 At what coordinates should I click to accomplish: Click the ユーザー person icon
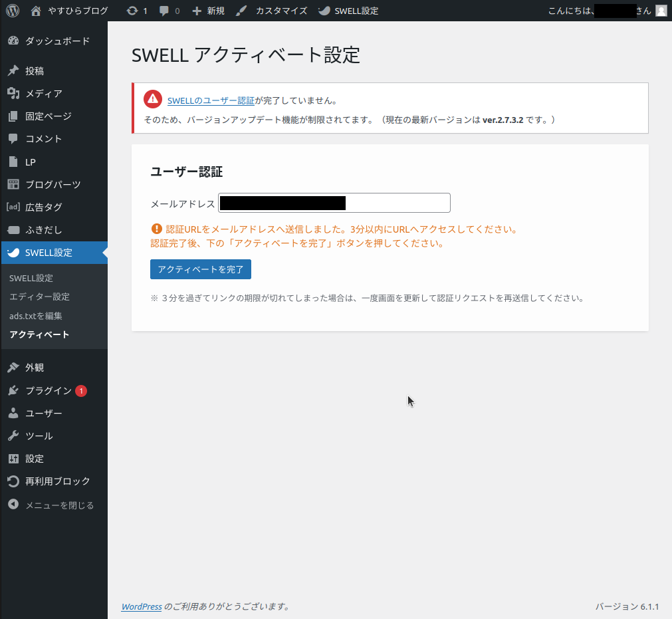point(13,413)
